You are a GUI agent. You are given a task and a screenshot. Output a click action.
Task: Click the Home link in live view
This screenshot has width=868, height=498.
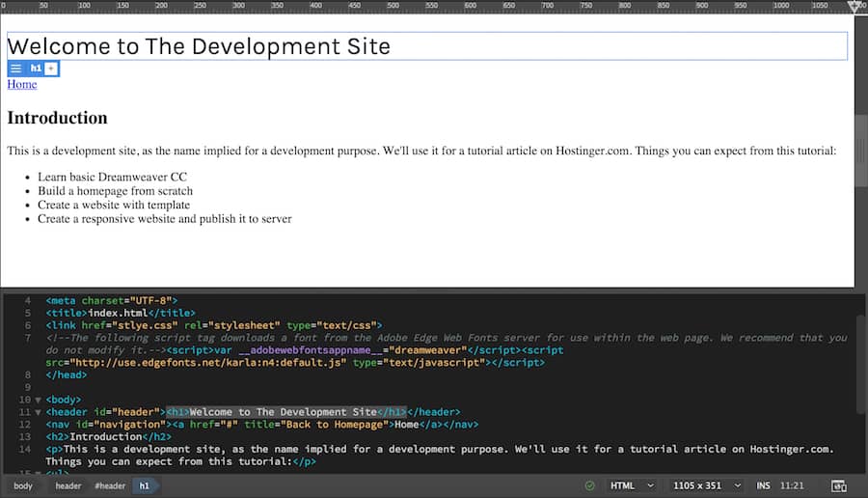click(22, 84)
